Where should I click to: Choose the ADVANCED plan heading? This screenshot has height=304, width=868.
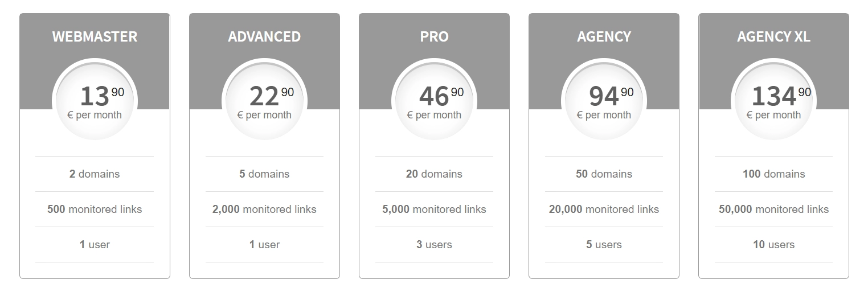tap(264, 36)
